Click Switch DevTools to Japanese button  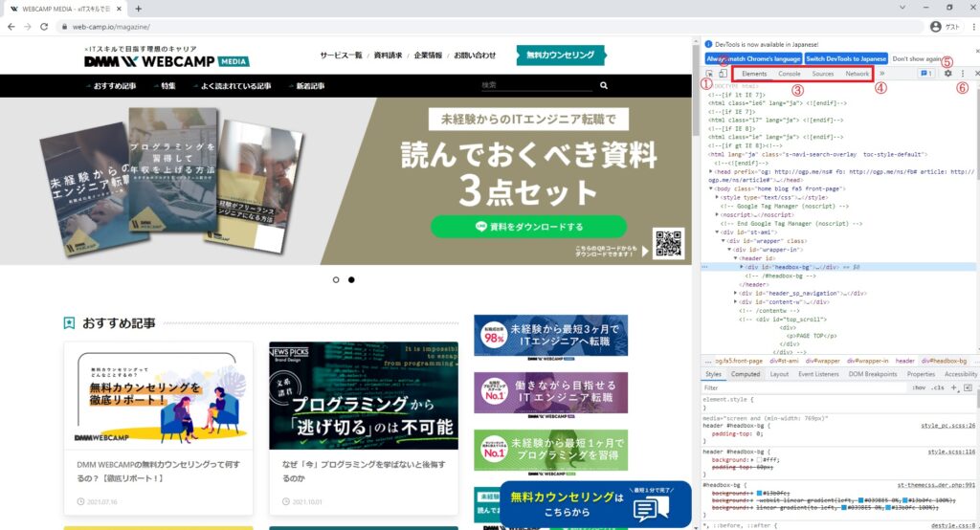click(x=846, y=58)
